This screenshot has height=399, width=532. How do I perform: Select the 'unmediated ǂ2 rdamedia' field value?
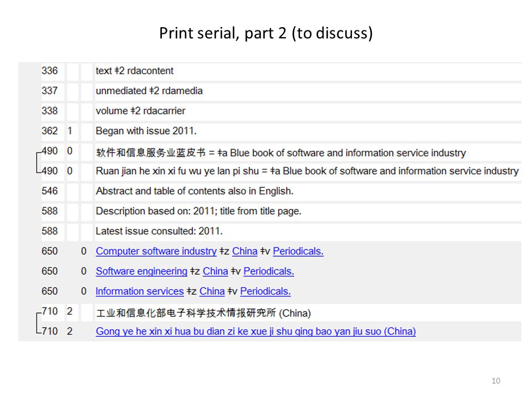tap(149, 90)
